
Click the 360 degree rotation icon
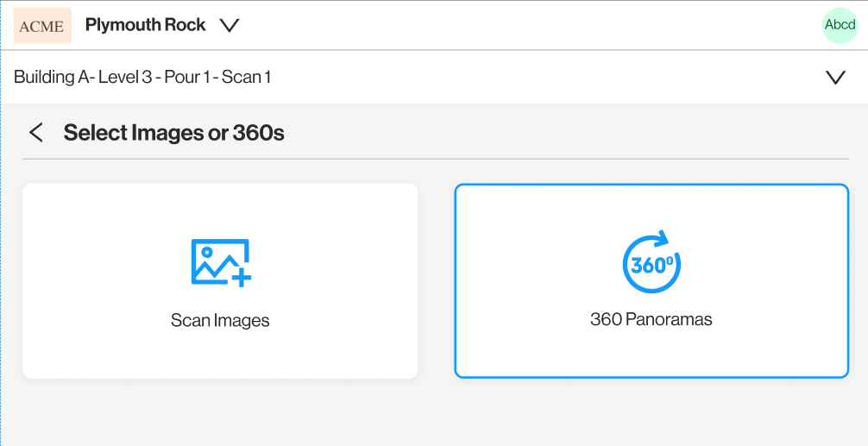pos(651,261)
